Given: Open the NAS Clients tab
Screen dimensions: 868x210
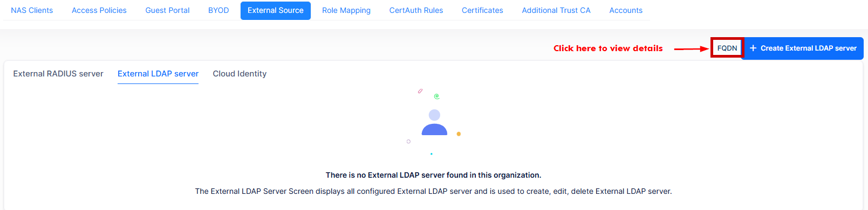Looking at the screenshot, I should tap(32, 10).
